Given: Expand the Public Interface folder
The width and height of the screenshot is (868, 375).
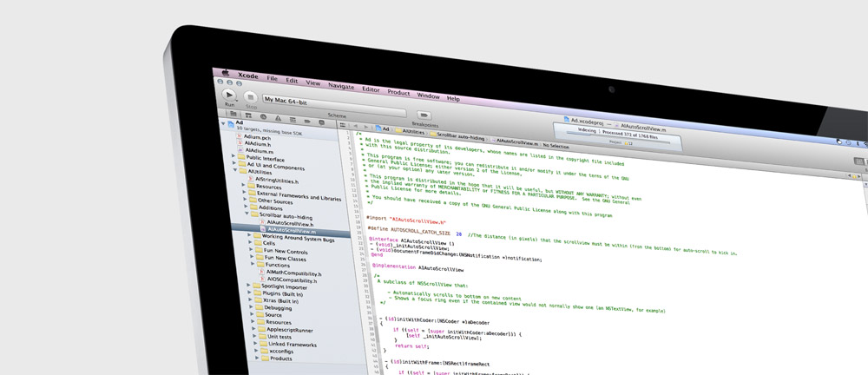Looking at the screenshot, I should point(234,157).
